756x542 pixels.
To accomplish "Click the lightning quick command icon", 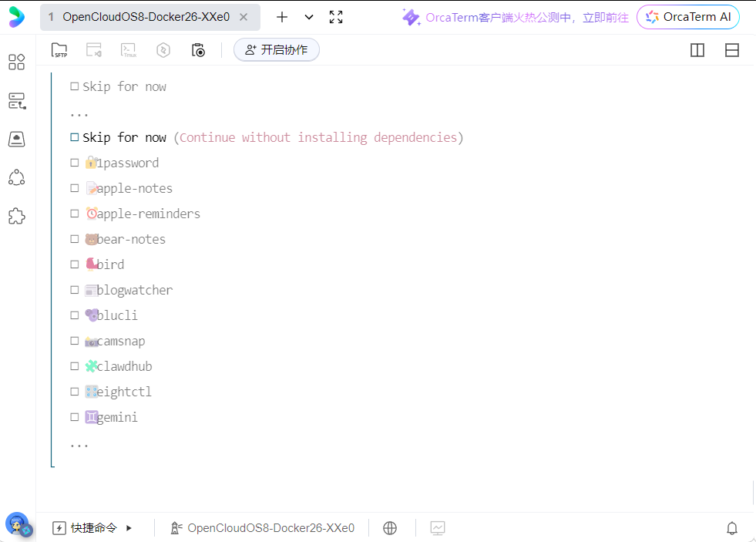I will tap(59, 528).
